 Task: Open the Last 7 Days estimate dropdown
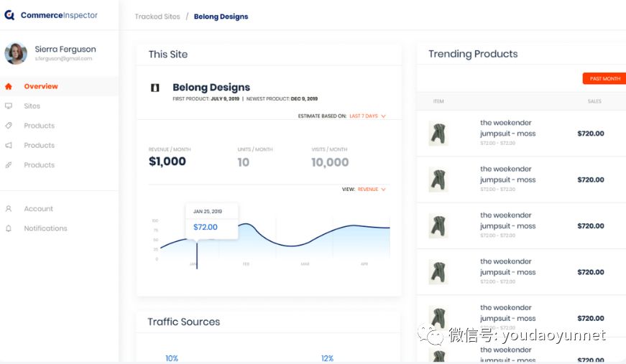click(367, 116)
